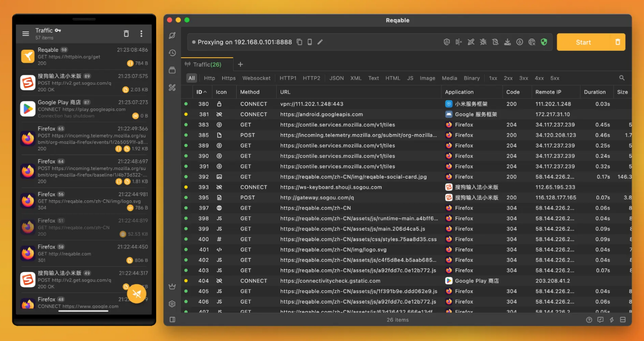
Task: Add a new tab with plus button
Action: coord(240,65)
